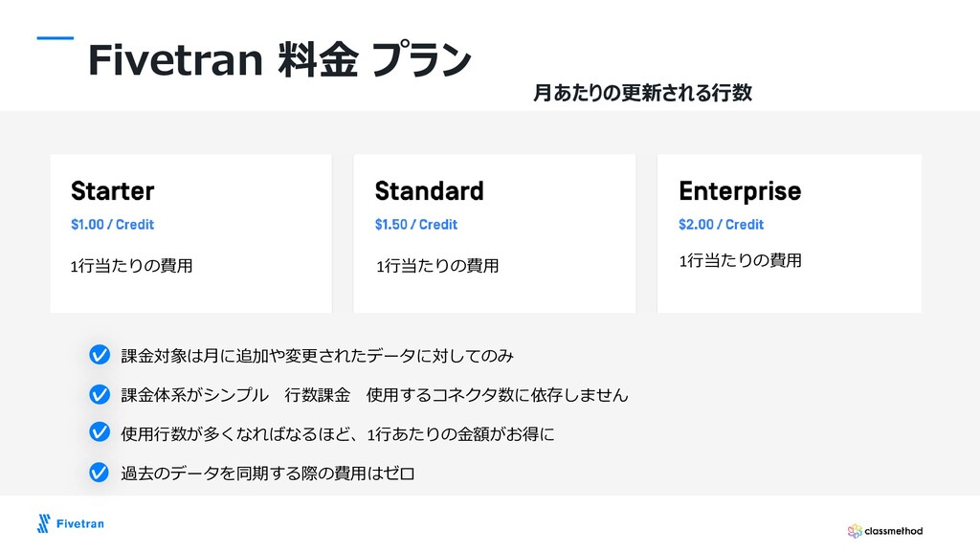Click the classmethod wordmark text

click(893, 531)
